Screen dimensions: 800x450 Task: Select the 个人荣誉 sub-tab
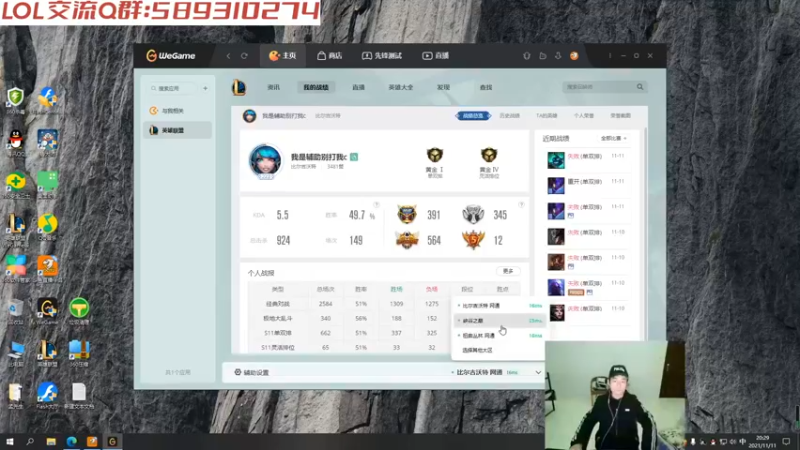(x=584, y=116)
